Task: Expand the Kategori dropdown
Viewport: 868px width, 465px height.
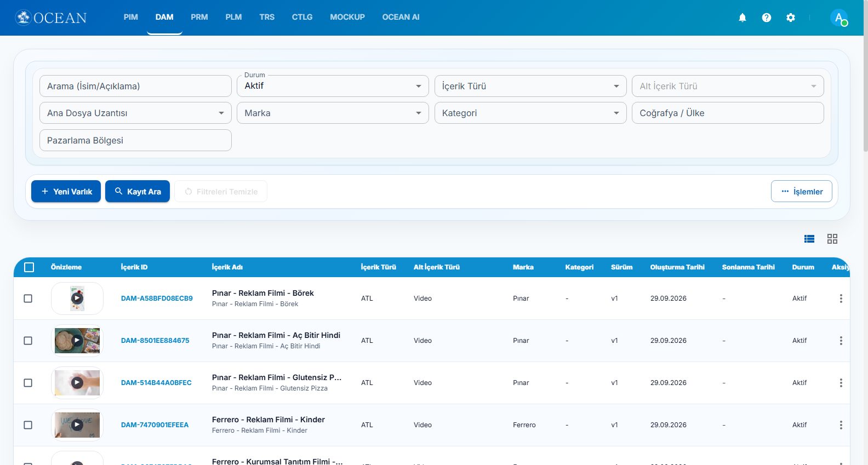Action: (530, 113)
